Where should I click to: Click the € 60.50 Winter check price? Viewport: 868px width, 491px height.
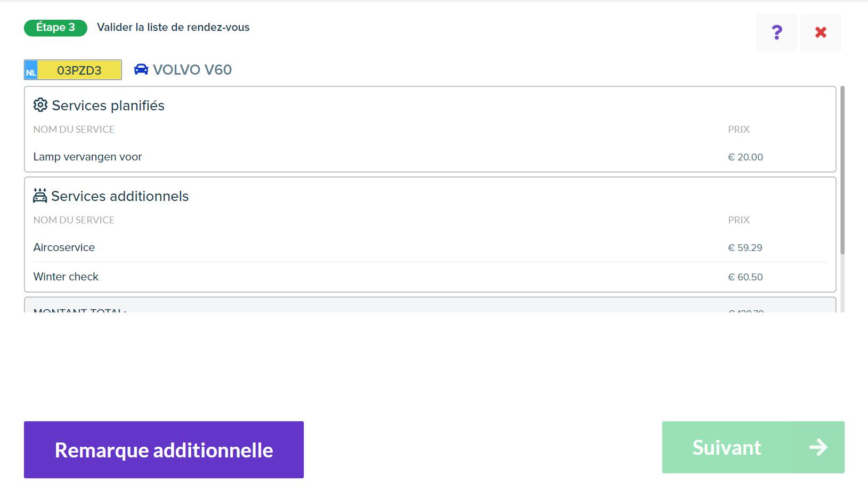coord(745,277)
